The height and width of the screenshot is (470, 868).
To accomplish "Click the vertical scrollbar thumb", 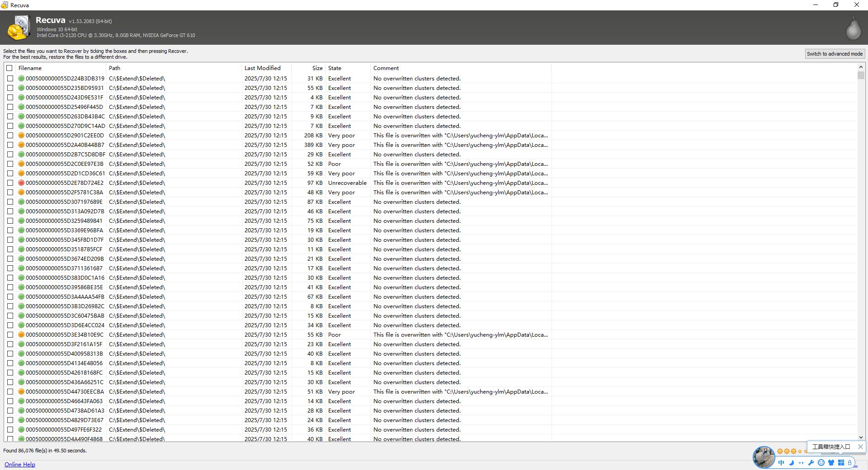I will point(861,75).
